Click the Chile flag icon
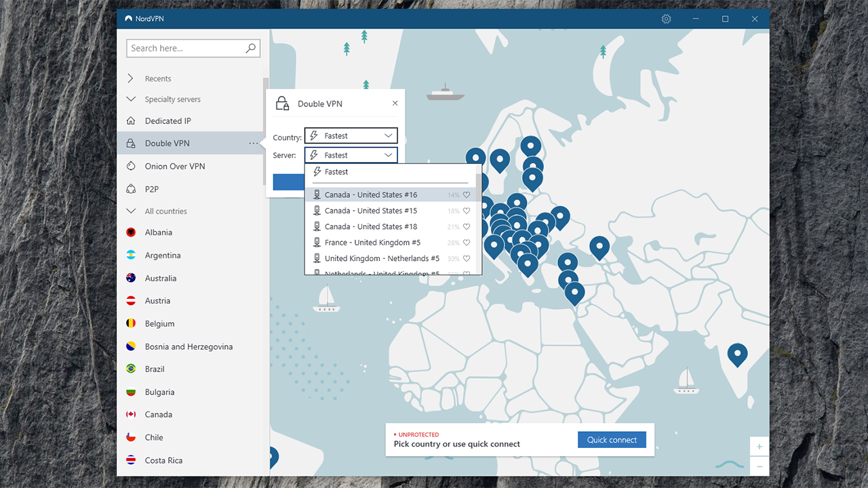The width and height of the screenshot is (868, 488). [x=131, y=437]
